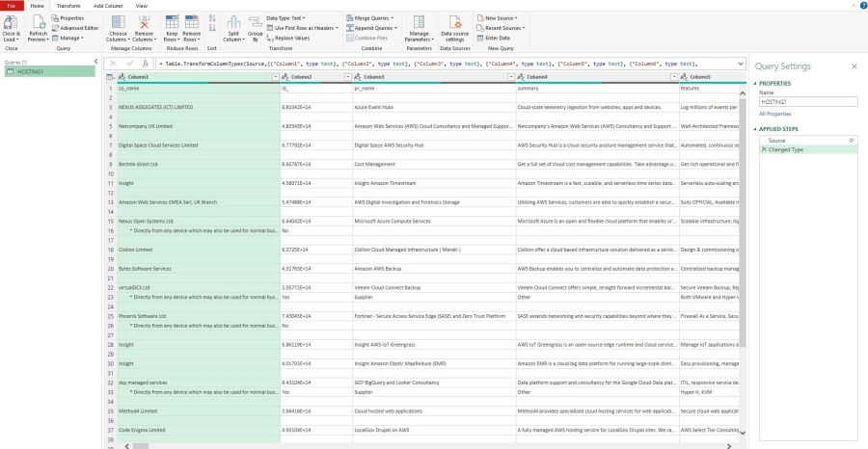Select the Changed Type applied step

coord(807,150)
